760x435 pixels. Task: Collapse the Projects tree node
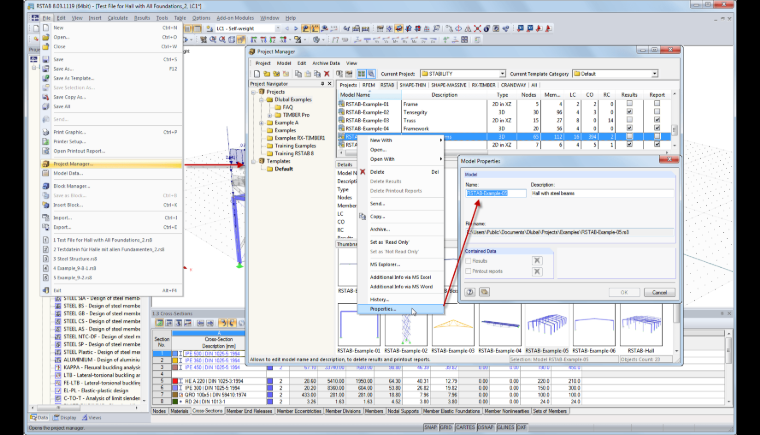(x=253, y=92)
